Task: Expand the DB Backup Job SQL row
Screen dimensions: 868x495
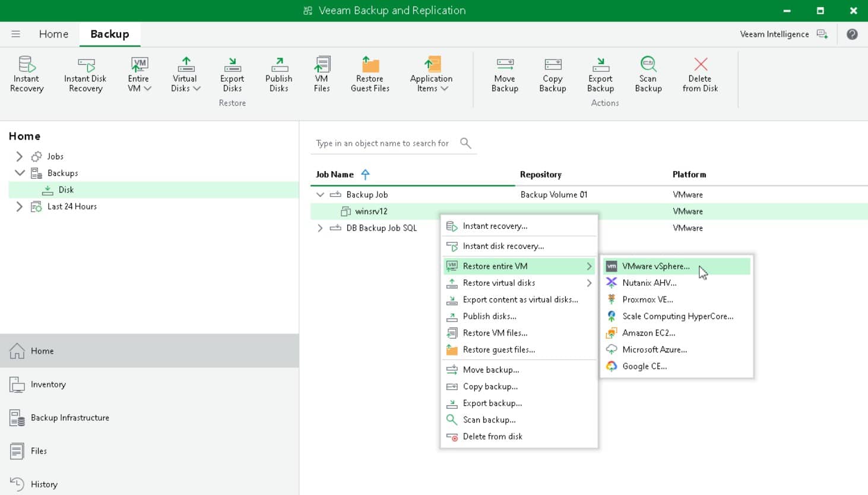Action: (x=320, y=228)
